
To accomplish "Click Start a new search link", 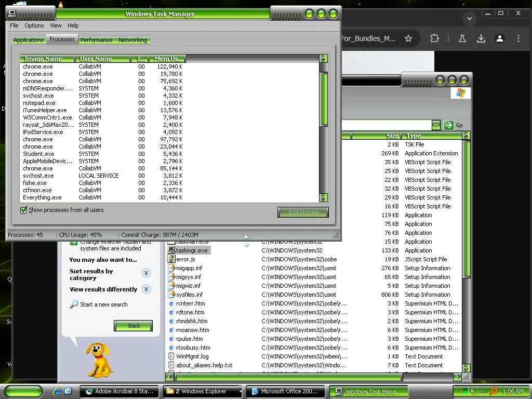I will tap(104, 304).
